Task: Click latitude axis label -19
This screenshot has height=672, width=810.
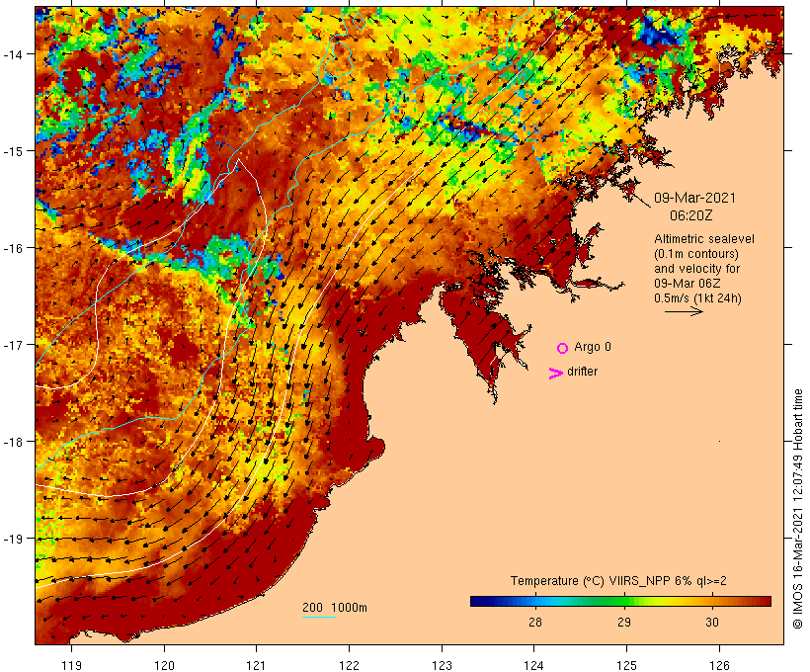Action: (x=12, y=539)
